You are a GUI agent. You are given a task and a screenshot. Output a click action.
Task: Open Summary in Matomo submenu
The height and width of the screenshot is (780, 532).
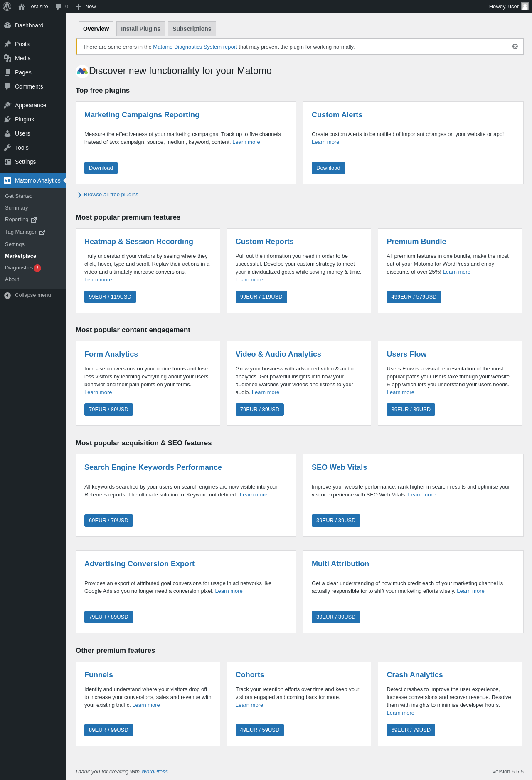point(17,208)
